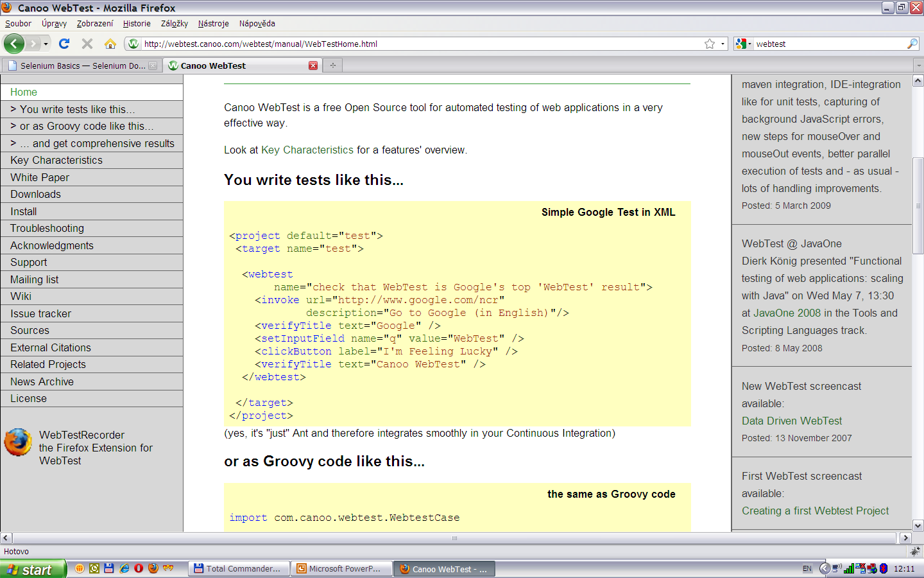Click the URL address field
The height and width of the screenshot is (578, 924).
point(421,44)
